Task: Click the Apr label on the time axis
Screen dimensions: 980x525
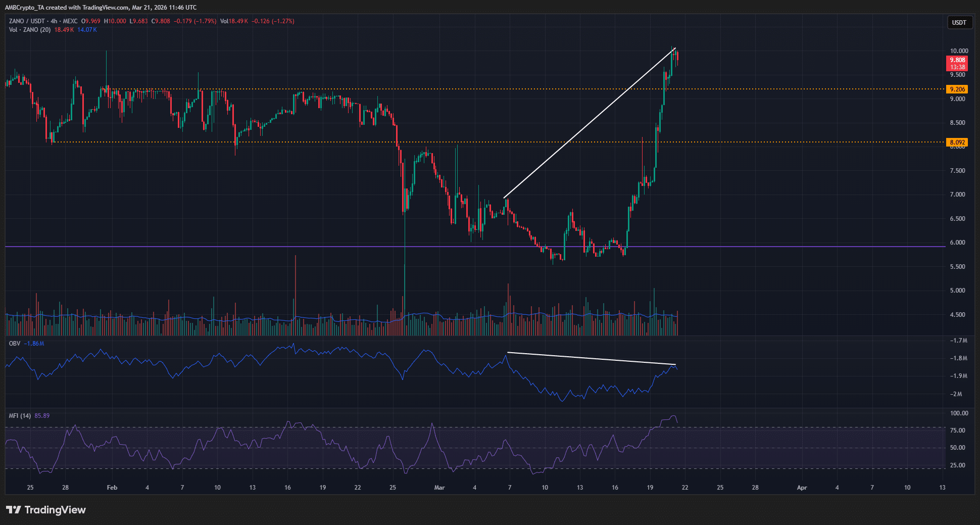Action: click(x=802, y=488)
